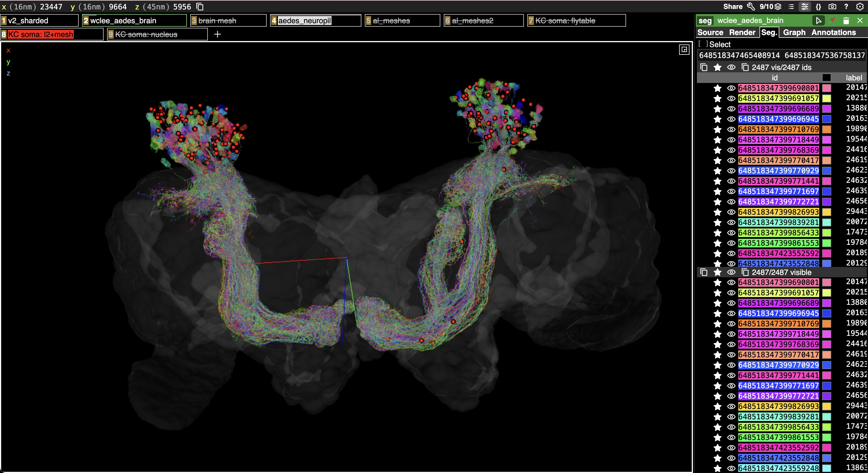
Task: Toggle visibility of all segments in top header
Action: (731, 67)
